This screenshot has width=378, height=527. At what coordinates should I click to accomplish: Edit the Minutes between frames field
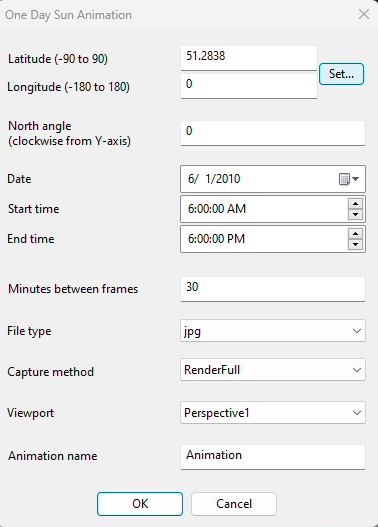coord(273,289)
